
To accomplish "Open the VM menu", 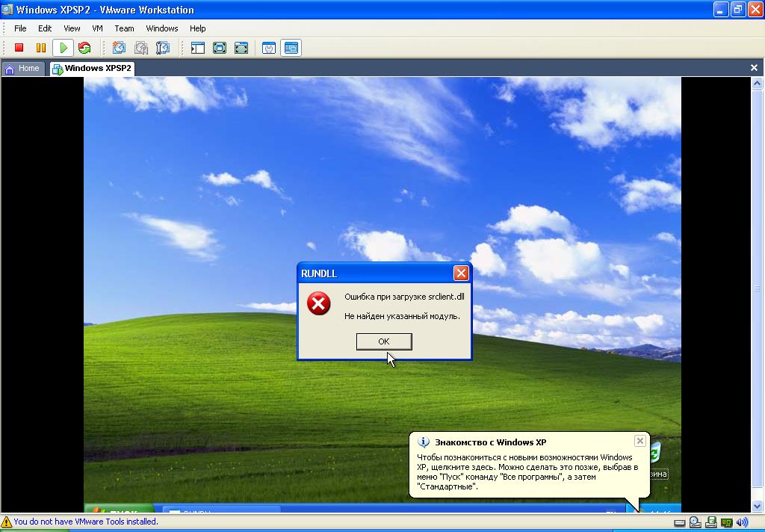I will (97, 28).
